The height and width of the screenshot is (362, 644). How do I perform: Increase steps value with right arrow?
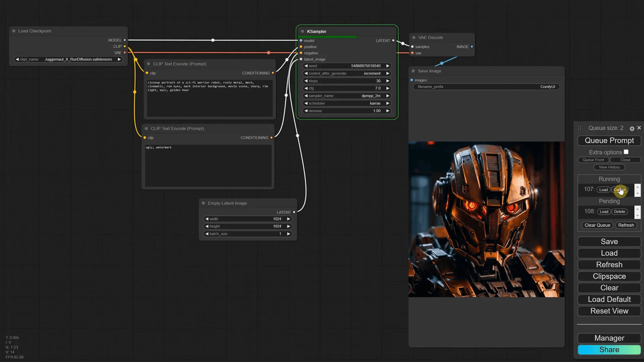click(x=388, y=81)
